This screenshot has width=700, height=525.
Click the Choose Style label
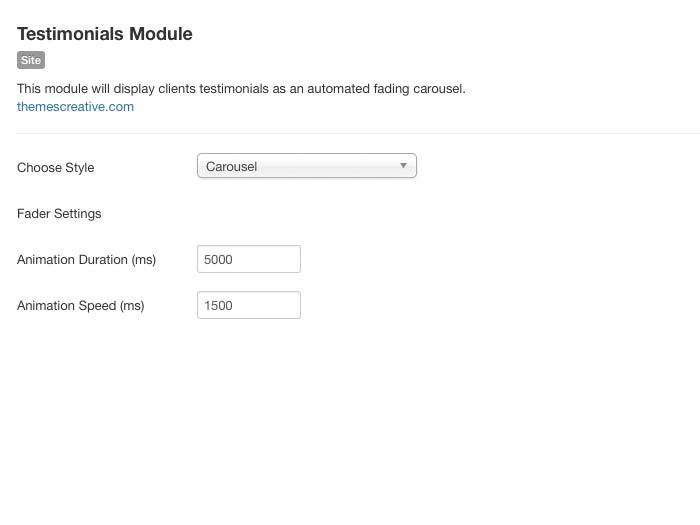tap(55, 168)
